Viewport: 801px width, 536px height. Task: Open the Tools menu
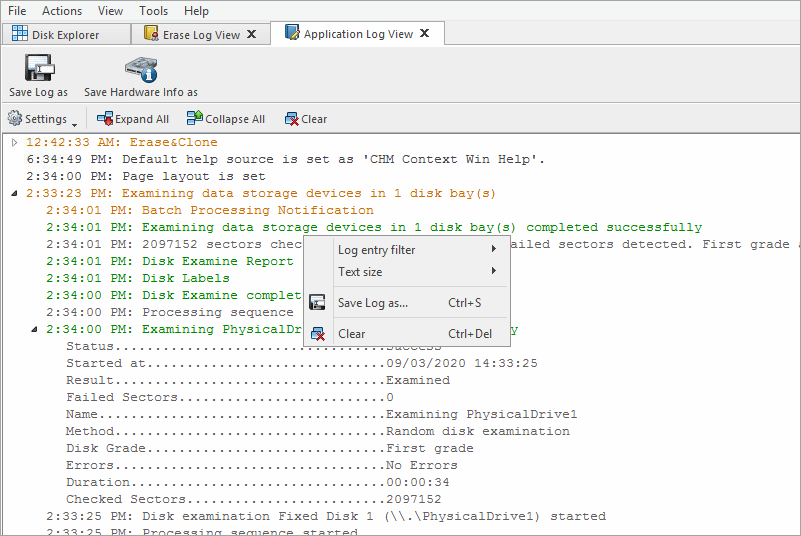(x=153, y=11)
